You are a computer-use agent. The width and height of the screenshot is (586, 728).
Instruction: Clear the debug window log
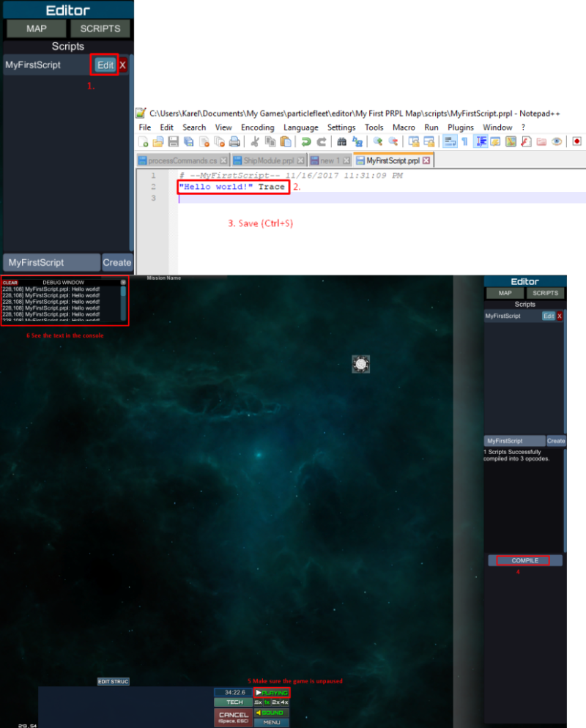(10, 282)
